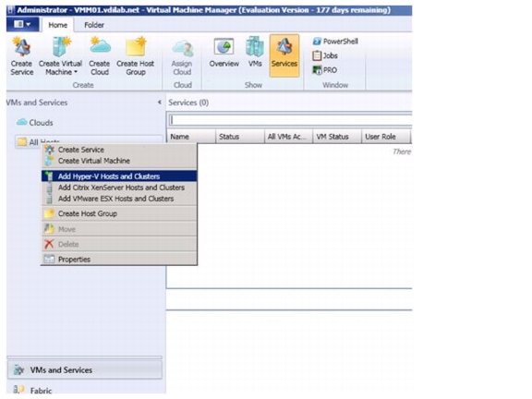Screen dimensions: 532x399
Task: Choose Add VMware ESX Hosts and Clusters
Action: pos(119,199)
